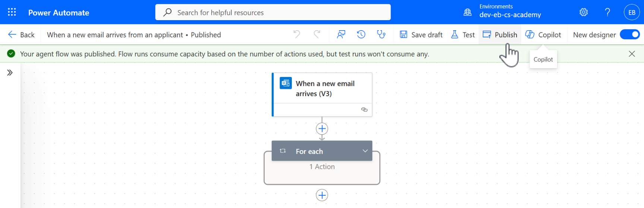644x208 pixels.
Task: Click the environment globe icon
Action: pos(467,12)
